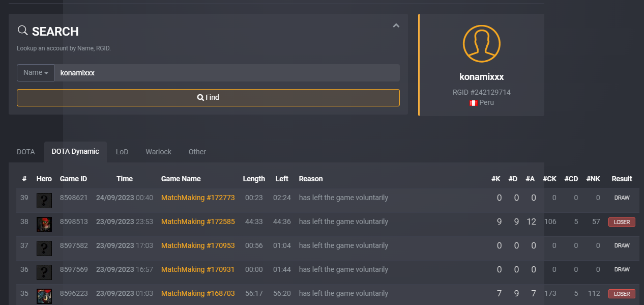Click the LOSER badge in row 38
644x305 pixels.
(x=622, y=222)
